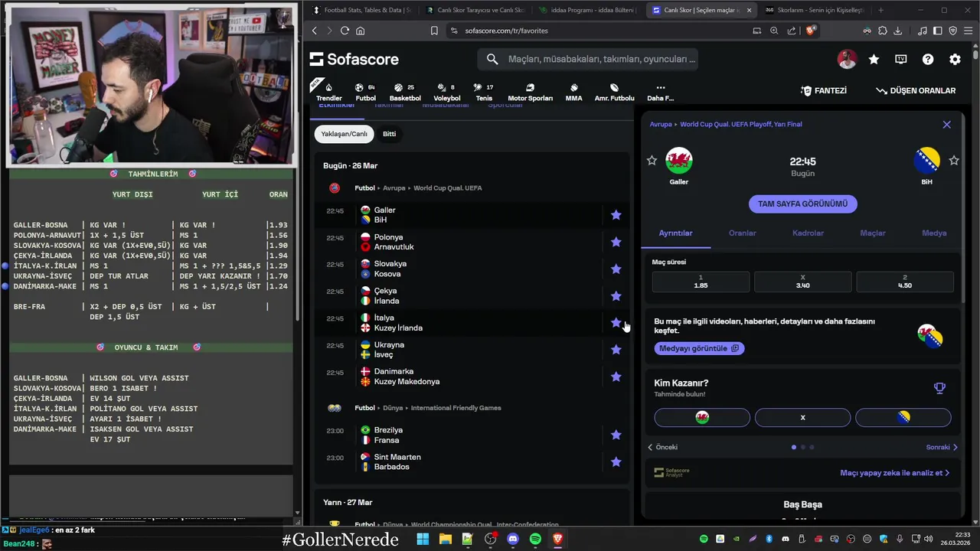
Task: Open the browser extensions puzzle icon
Action: (883, 31)
